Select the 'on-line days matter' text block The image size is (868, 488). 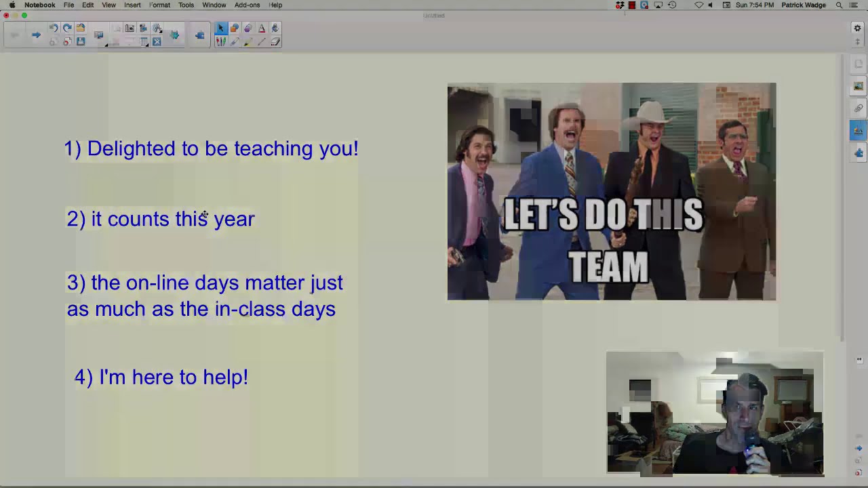[x=205, y=296]
